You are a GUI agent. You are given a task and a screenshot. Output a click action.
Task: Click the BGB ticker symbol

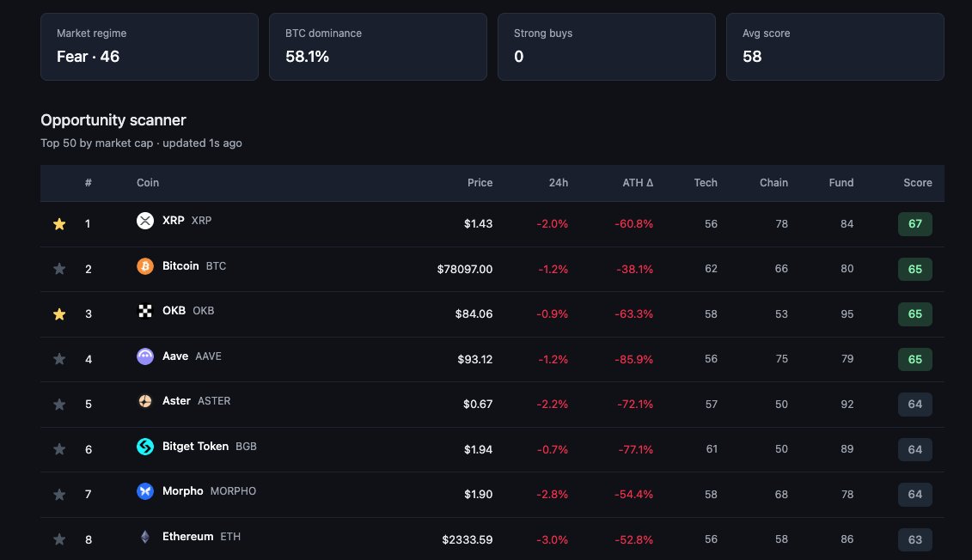(246, 446)
